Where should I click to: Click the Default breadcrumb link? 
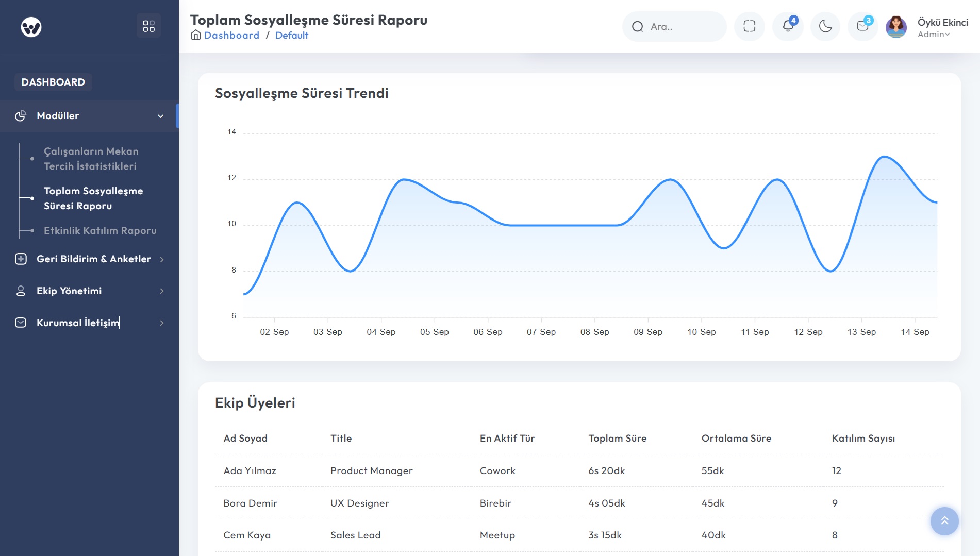coord(292,35)
